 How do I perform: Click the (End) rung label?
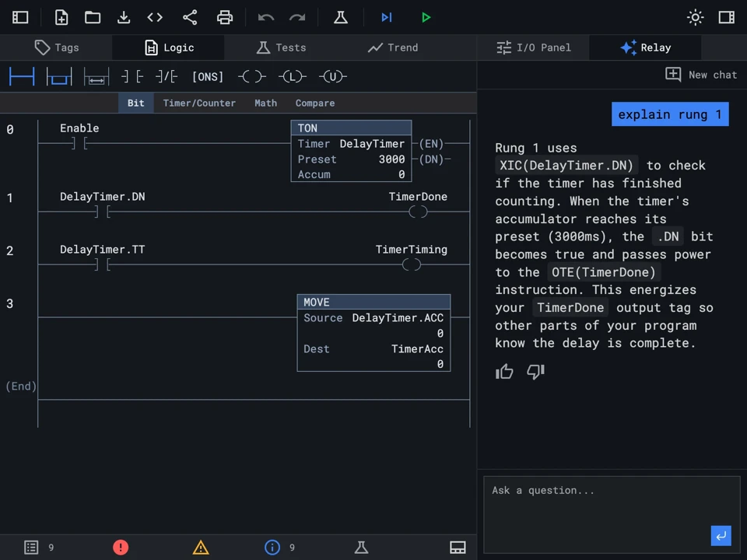pos(21,387)
